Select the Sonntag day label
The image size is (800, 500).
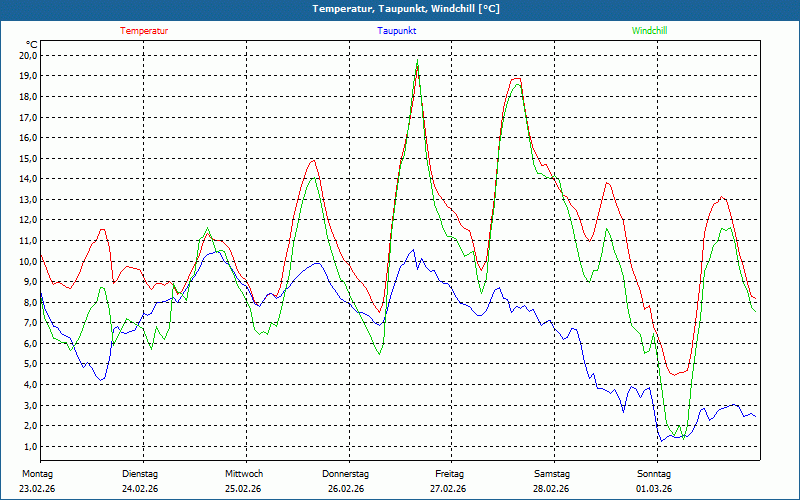tap(654, 474)
